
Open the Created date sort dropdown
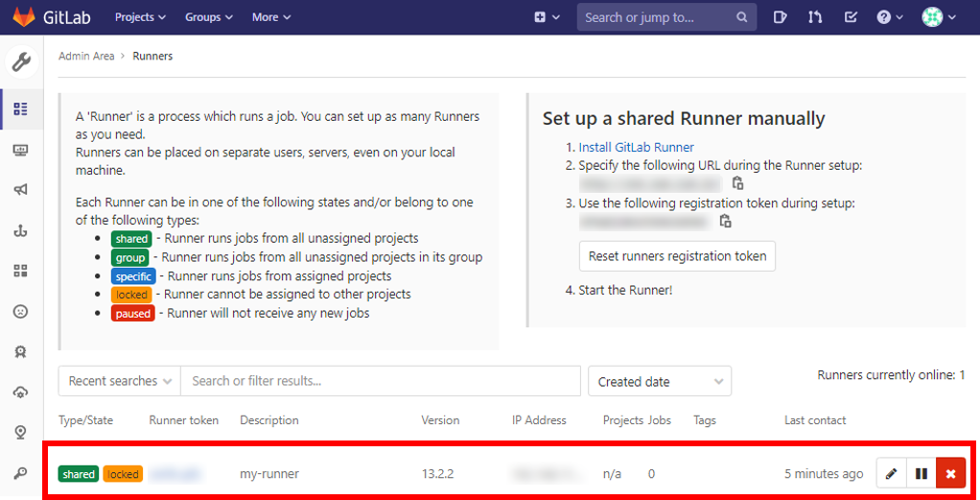(x=660, y=381)
